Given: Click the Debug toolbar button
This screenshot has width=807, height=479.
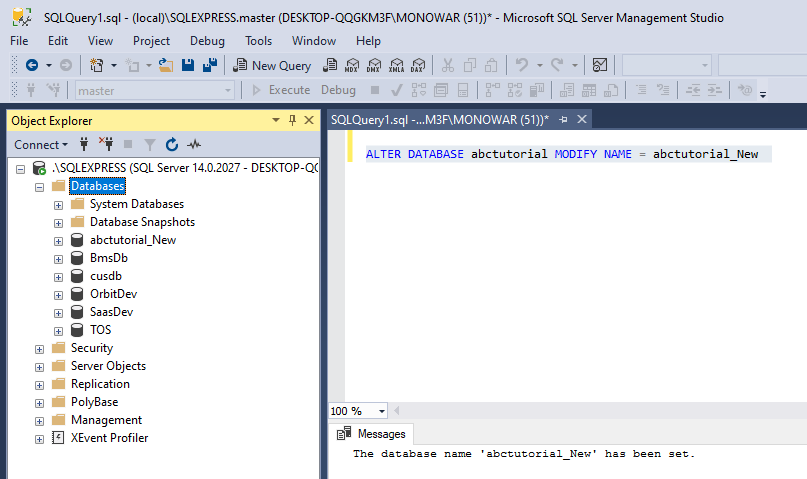Looking at the screenshot, I should 338,90.
